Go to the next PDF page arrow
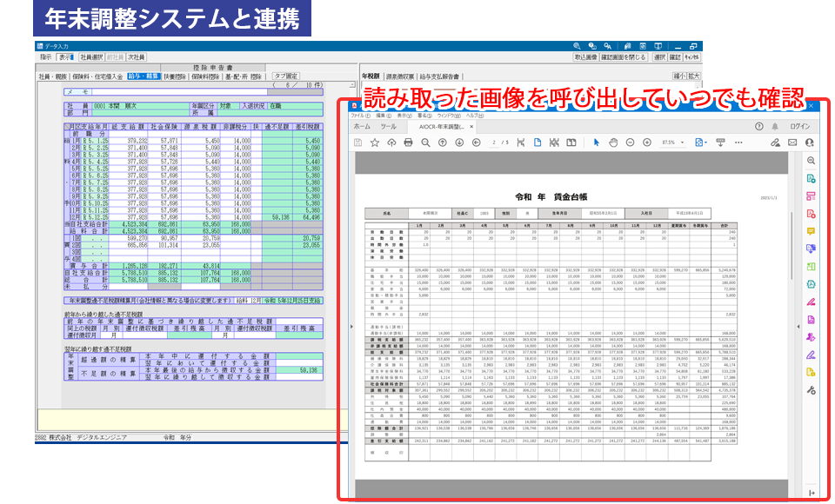Screen dimensions: 835x504 (x=458, y=143)
